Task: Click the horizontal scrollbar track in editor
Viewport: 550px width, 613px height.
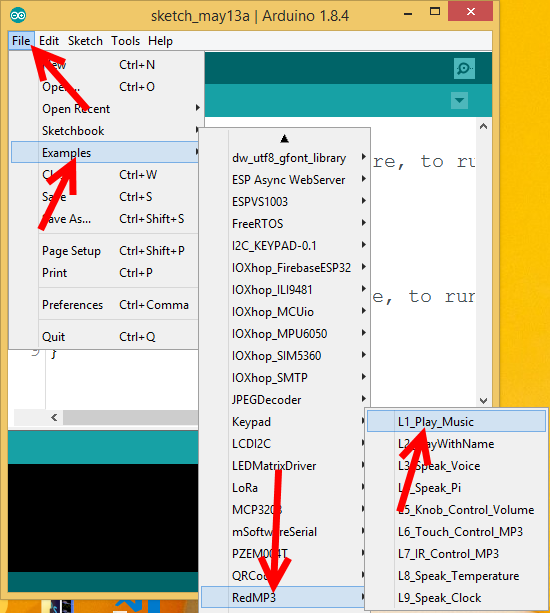Action: click(x=131, y=418)
